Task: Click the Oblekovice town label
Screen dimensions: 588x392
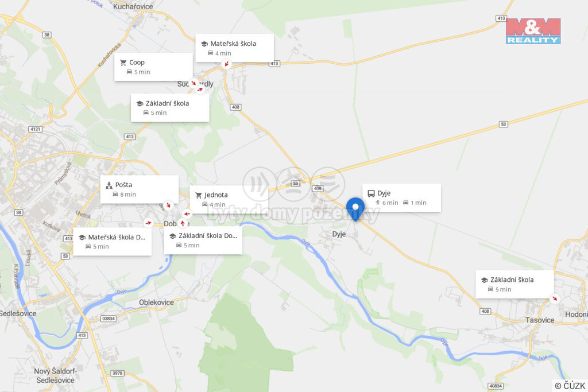Action: pyautogui.click(x=156, y=302)
